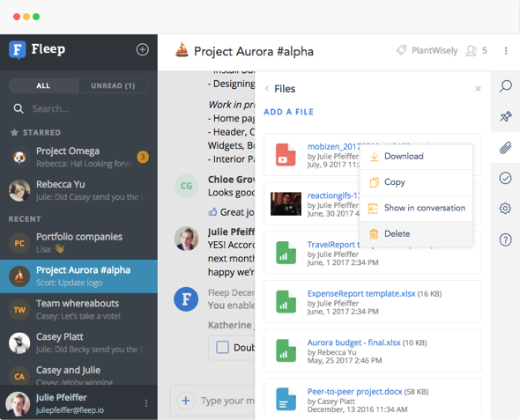Select the files paperclip icon

tap(505, 148)
